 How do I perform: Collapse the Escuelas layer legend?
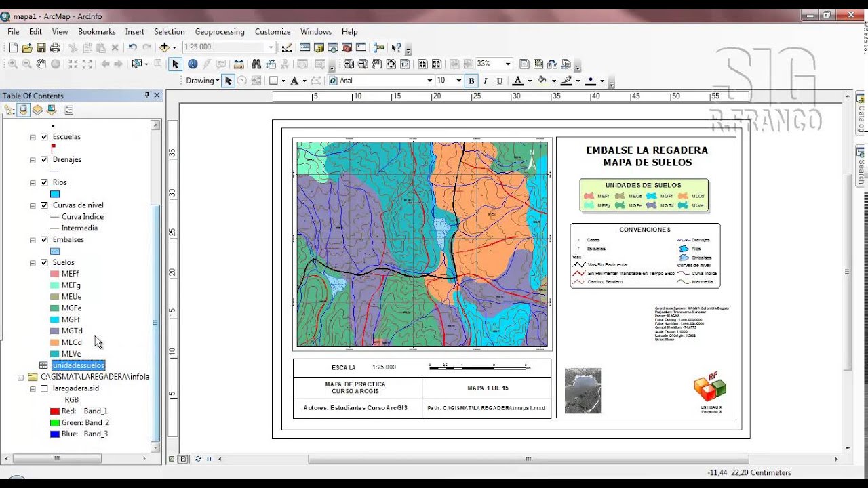(x=33, y=136)
